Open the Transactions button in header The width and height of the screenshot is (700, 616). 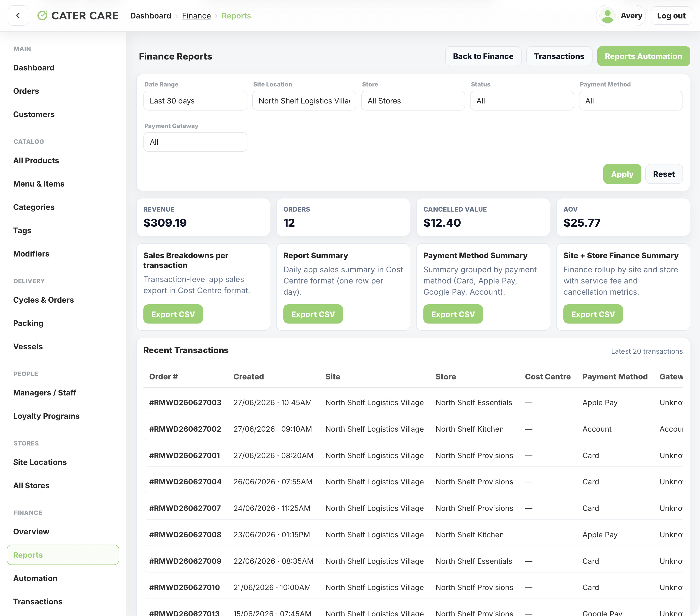[559, 56]
